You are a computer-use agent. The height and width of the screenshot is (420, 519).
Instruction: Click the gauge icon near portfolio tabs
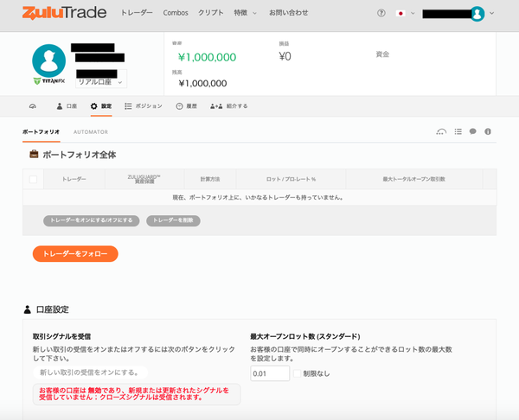point(441,131)
